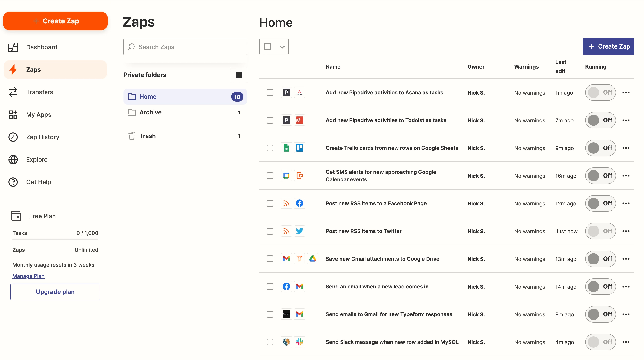Image resolution: width=644 pixels, height=360 pixels.
Task: Open more options for MySQL Slack zap
Action: (x=626, y=342)
